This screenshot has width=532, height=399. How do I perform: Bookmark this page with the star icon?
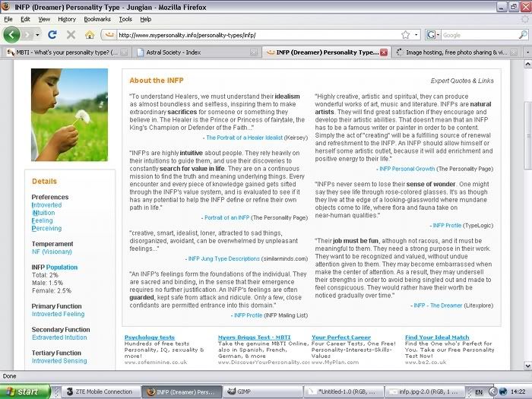pos(405,35)
